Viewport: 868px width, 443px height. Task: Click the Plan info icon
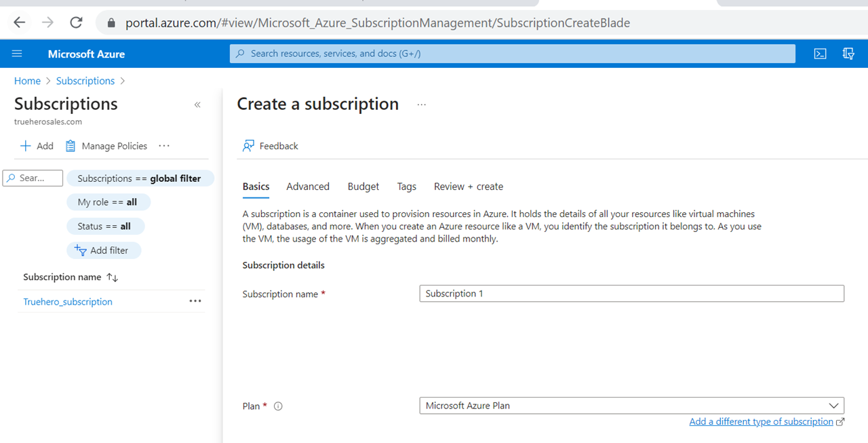coord(278,406)
